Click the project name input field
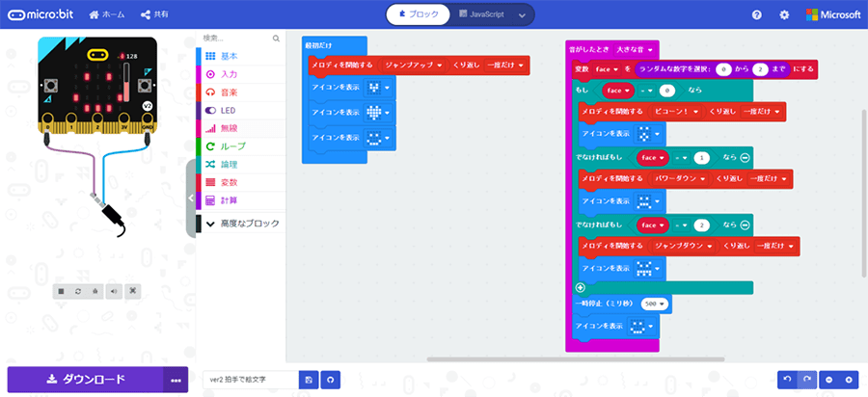Screen dimensions: 868x397 click(x=251, y=380)
